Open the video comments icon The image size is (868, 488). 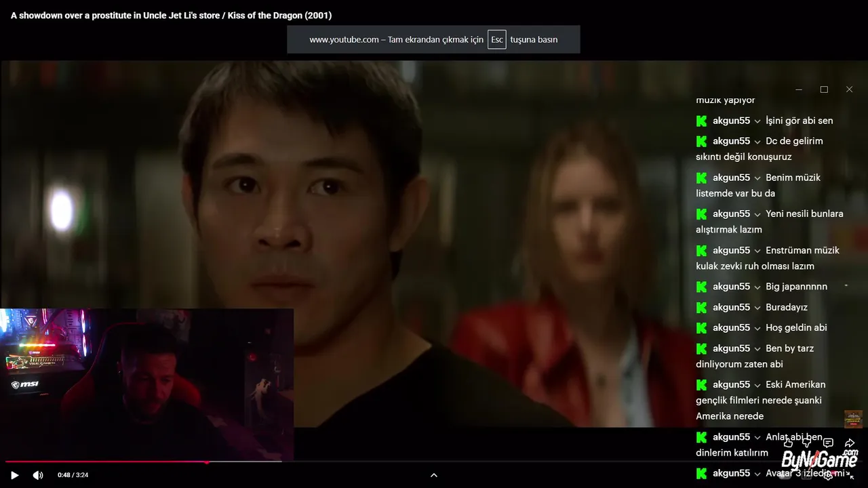coord(828,443)
